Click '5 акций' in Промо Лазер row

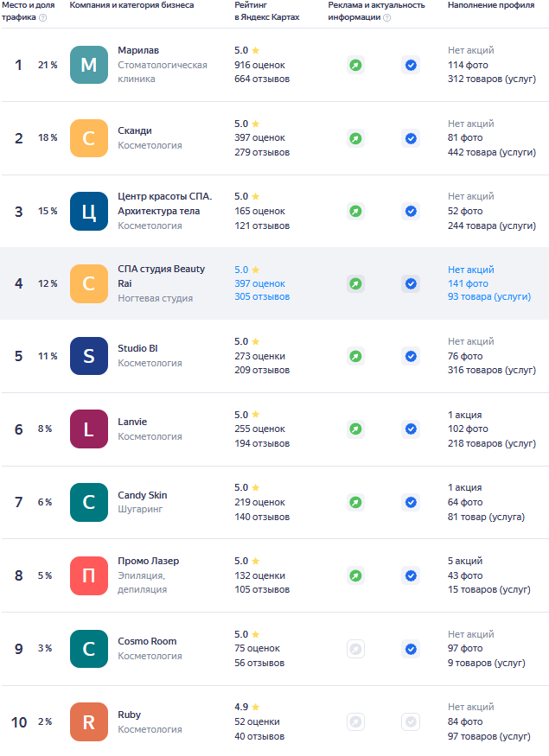tap(465, 561)
